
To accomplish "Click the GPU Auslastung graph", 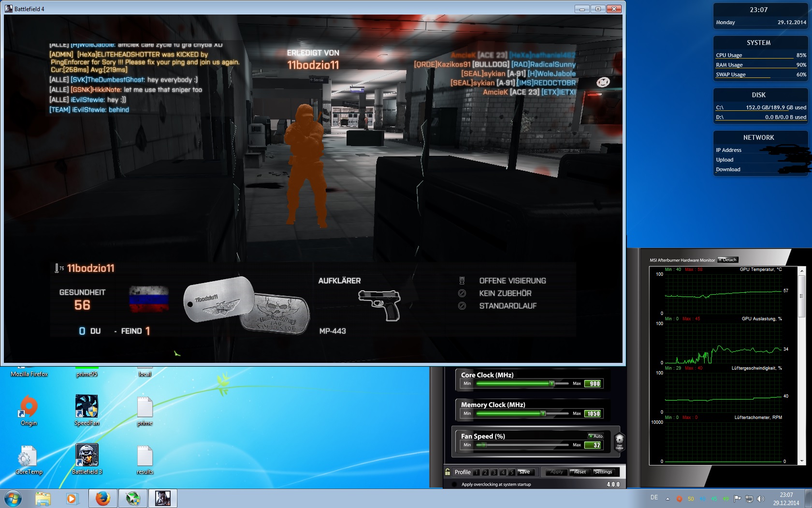I will 723,343.
